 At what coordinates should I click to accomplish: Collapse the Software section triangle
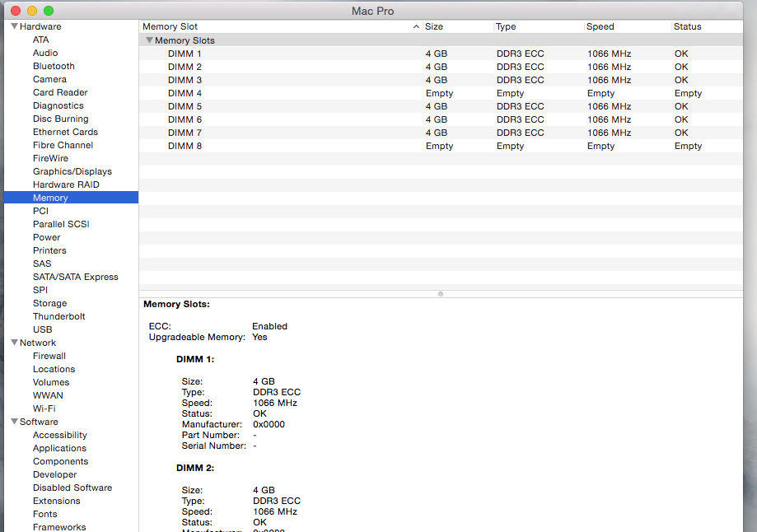(x=15, y=422)
